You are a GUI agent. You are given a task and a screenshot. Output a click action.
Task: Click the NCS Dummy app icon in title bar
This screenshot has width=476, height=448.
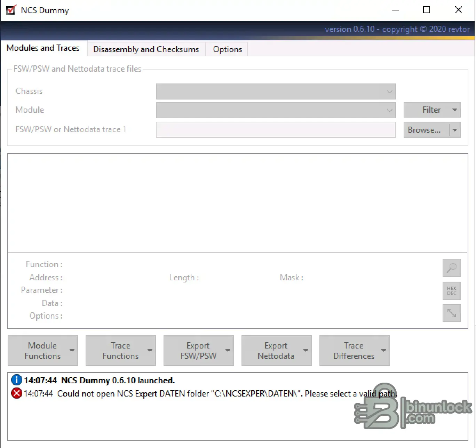(x=11, y=10)
